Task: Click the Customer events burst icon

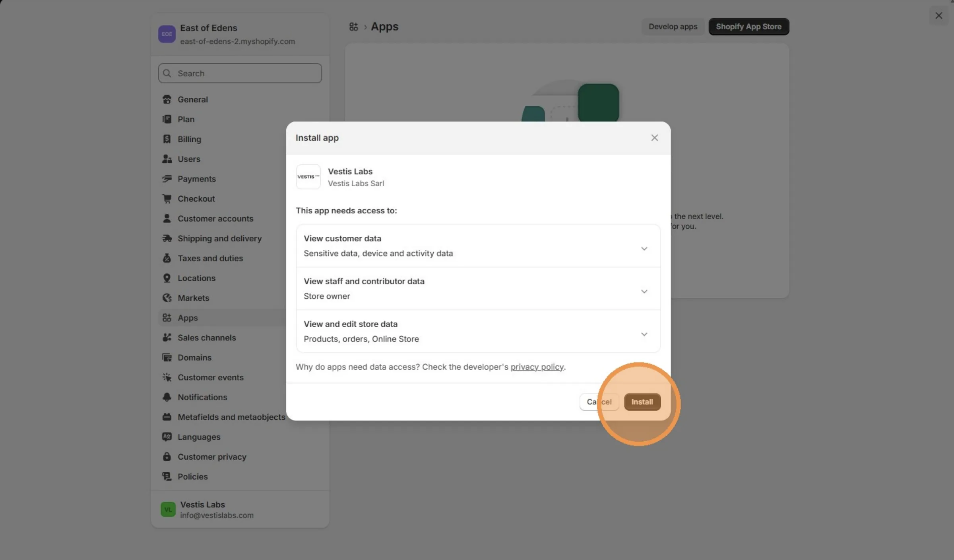Action: (167, 377)
